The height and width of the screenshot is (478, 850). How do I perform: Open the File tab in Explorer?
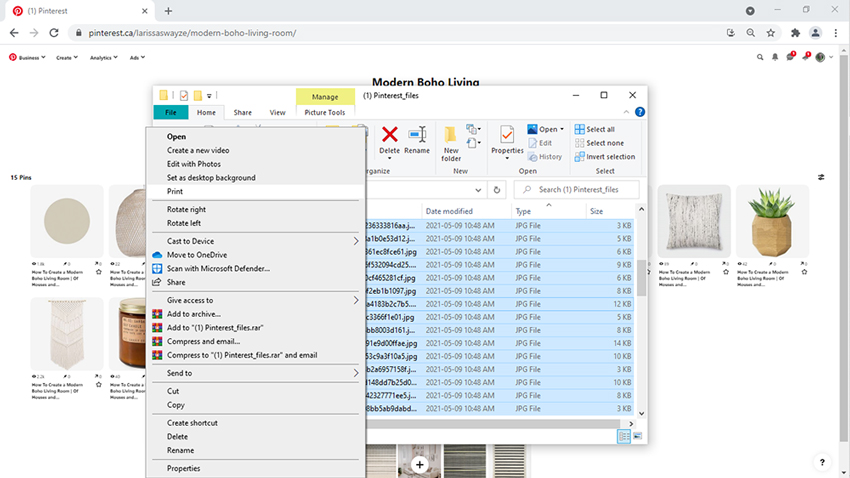(x=171, y=112)
